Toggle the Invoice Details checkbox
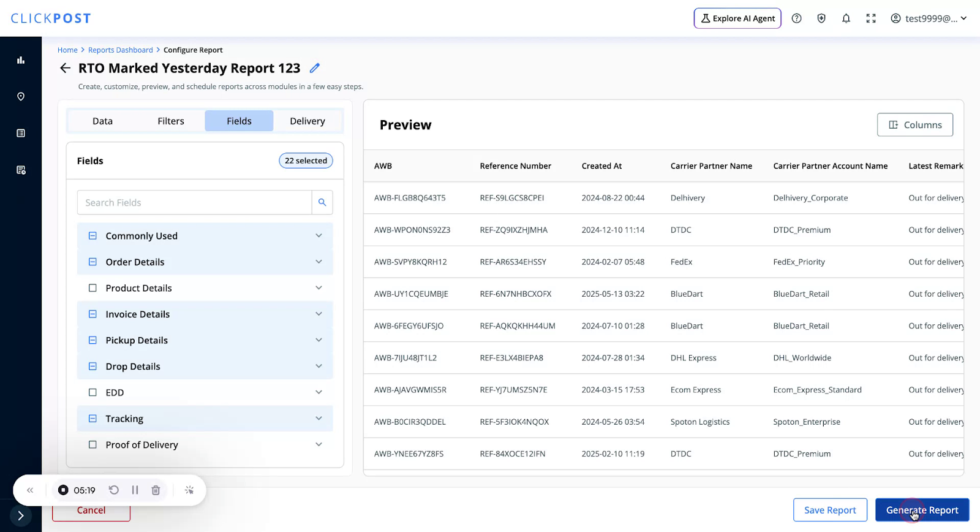Screen dimensions: 980x532 pyautogui.click(x=92, y=314)
